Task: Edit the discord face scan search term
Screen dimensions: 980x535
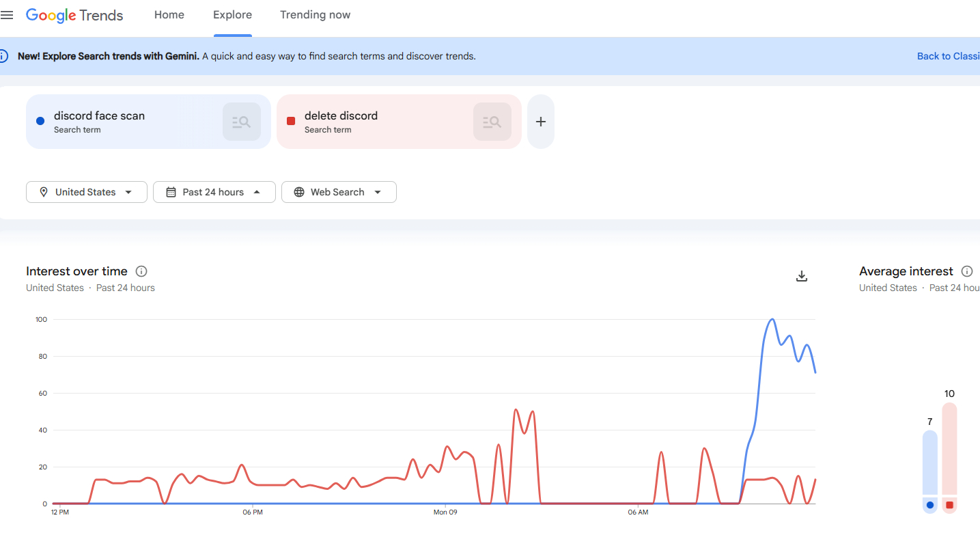Action: click(100, 116)
